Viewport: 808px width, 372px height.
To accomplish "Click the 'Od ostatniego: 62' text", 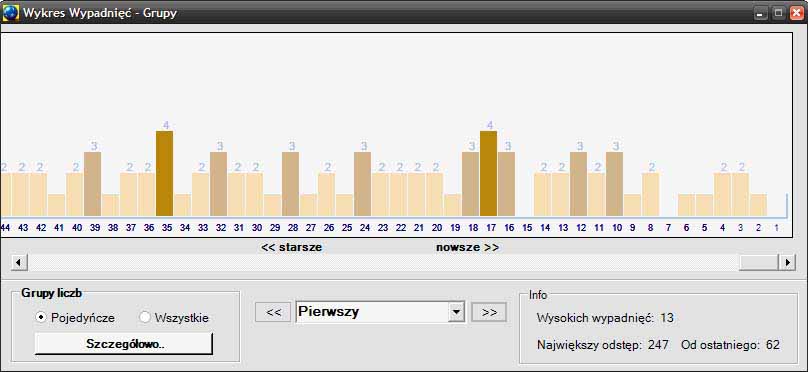I will click(x=731, y=345).
